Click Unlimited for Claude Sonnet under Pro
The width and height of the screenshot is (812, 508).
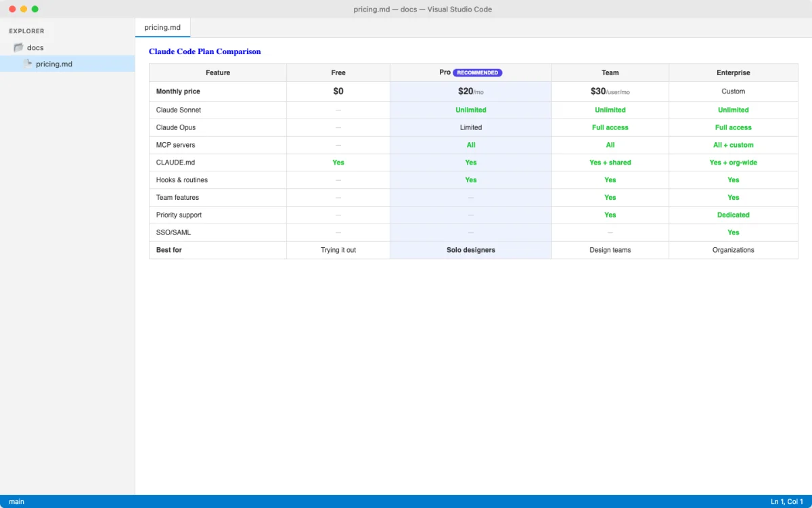click(x=471, y=110)
